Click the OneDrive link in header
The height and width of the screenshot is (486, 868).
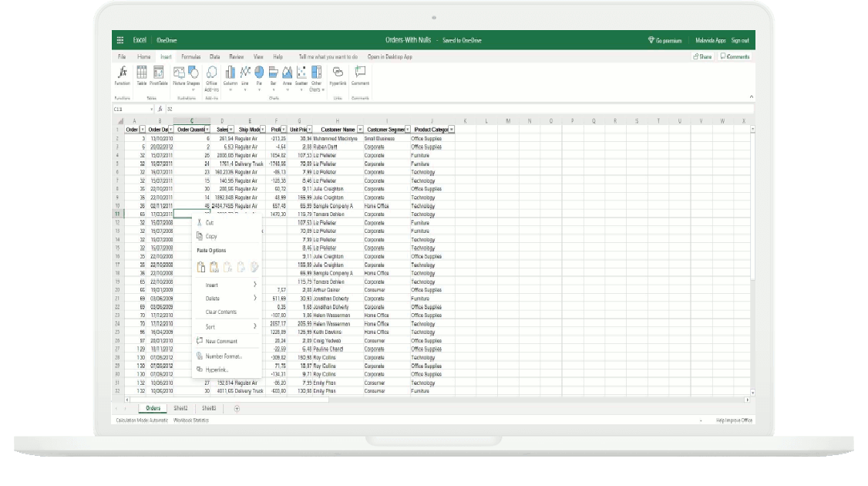[167, 40]
